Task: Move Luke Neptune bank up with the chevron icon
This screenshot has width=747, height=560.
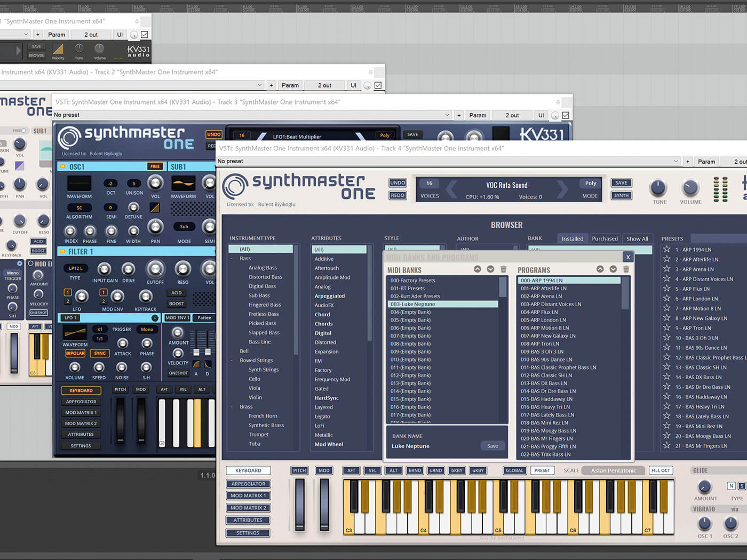Action: click(x=478, y=269)
